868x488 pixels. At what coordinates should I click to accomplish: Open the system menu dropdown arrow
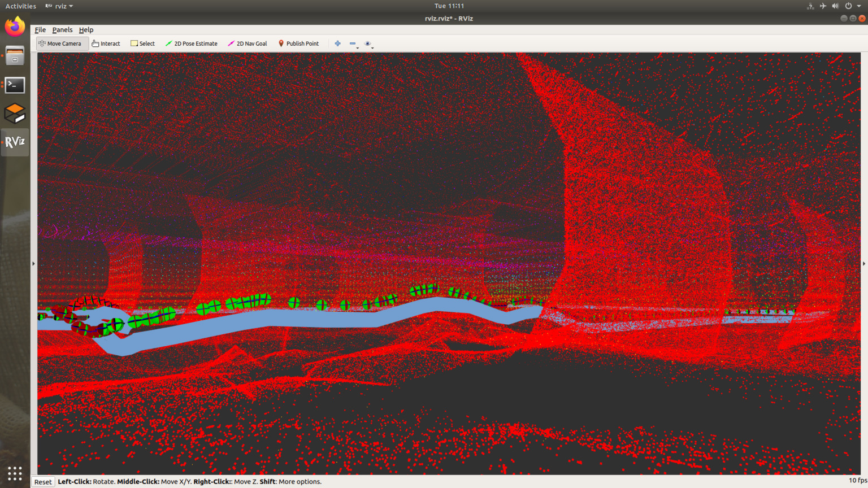coord(859,6)
